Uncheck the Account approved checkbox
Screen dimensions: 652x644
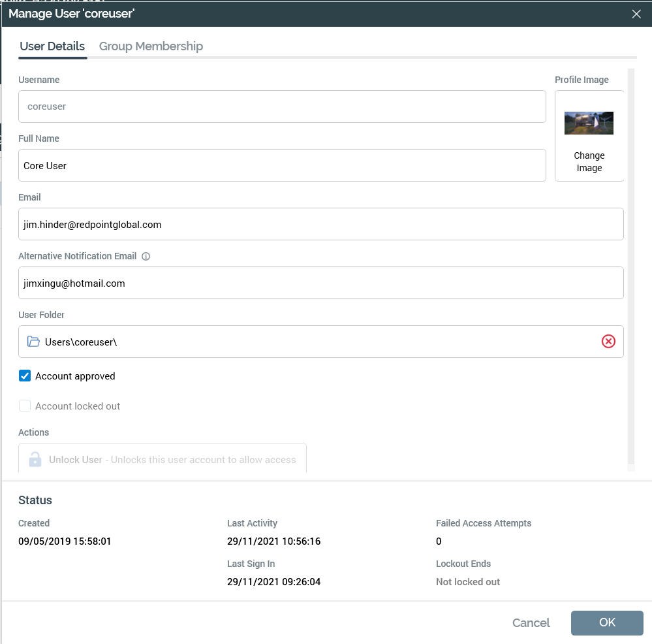(25, 376)
